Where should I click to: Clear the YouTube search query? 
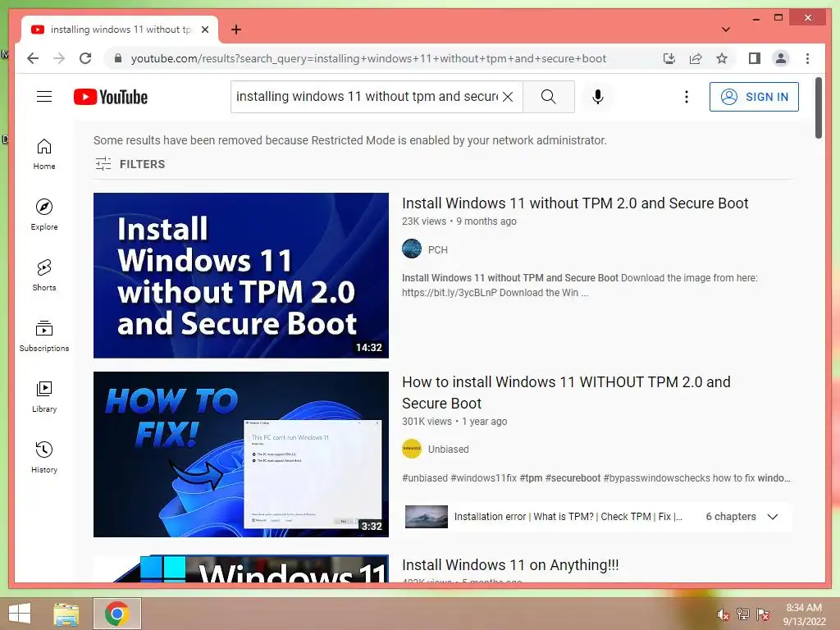[x=508, y=97]
